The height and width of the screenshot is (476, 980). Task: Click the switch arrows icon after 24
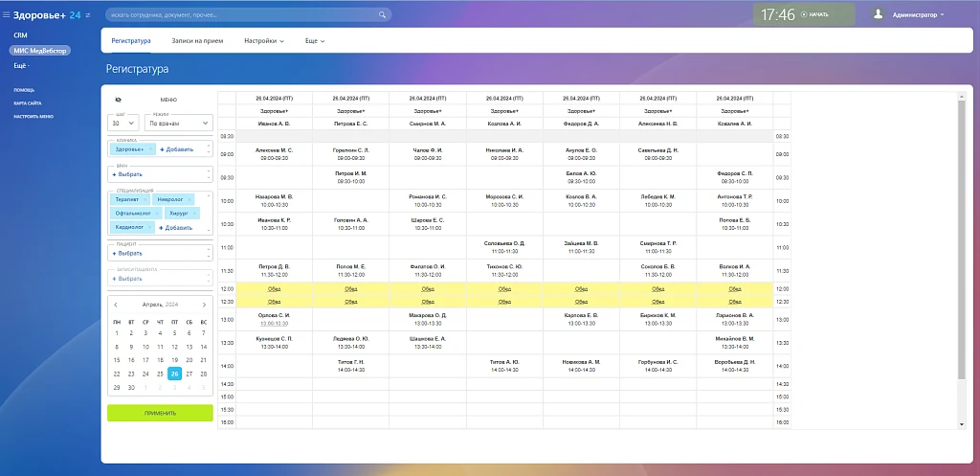pyautogui.click(x=87, y=14)
